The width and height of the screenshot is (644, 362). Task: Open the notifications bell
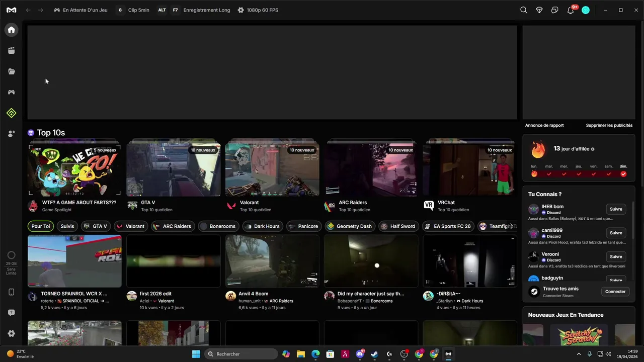click(571, 10)
